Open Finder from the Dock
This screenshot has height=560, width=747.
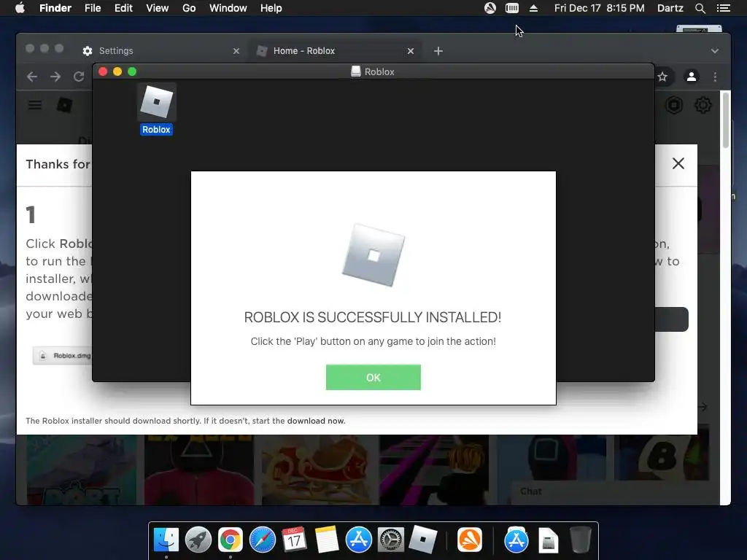[x=166, y=540]
